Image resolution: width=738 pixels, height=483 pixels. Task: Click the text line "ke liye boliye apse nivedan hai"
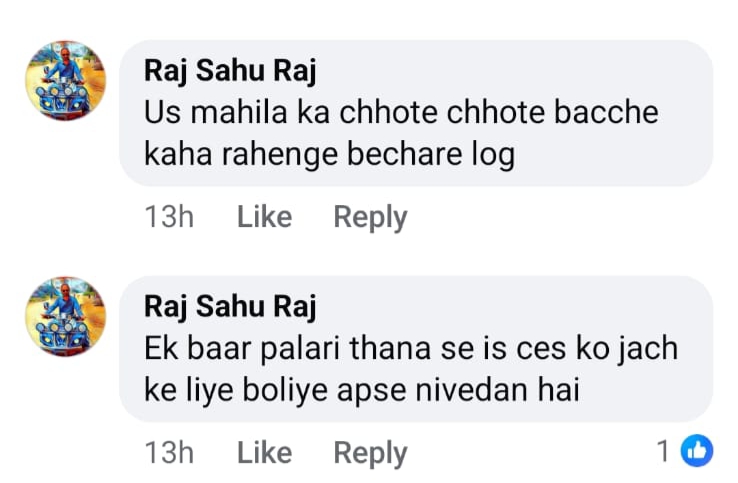(x=362, y=392)
